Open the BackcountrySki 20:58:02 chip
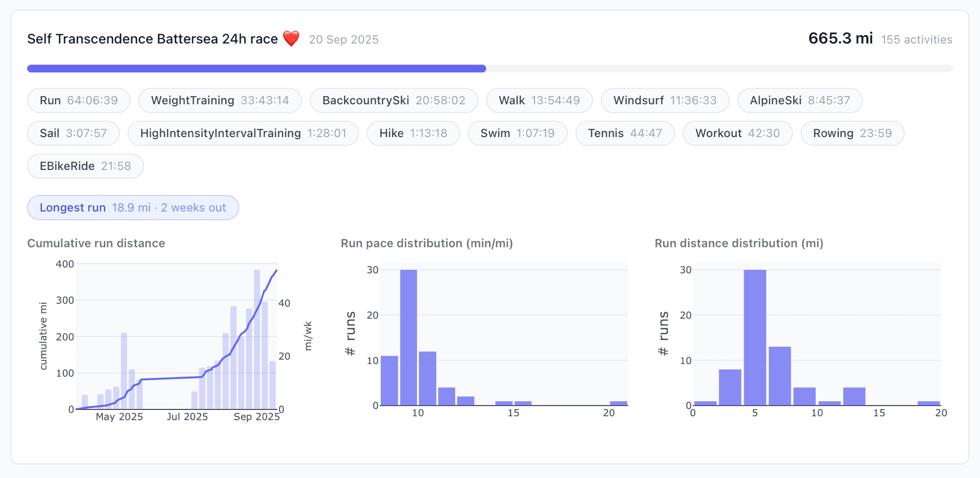980x478 pixels. (x=394, y=100)
